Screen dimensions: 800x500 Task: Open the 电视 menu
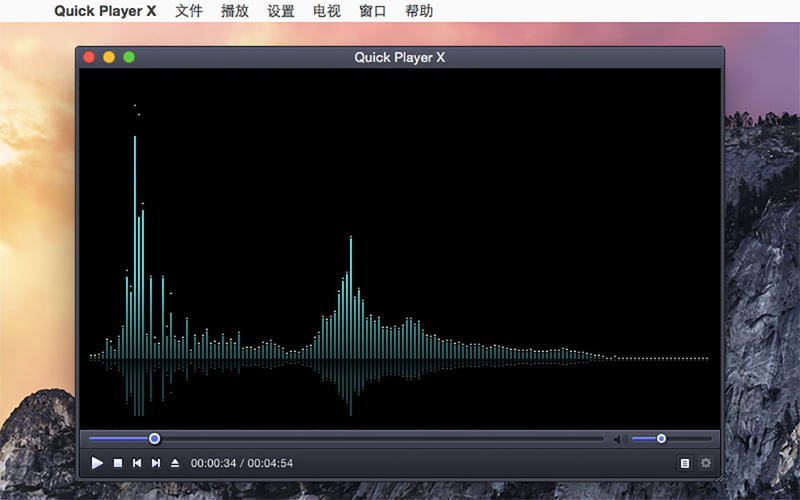[x=327, y=12]
